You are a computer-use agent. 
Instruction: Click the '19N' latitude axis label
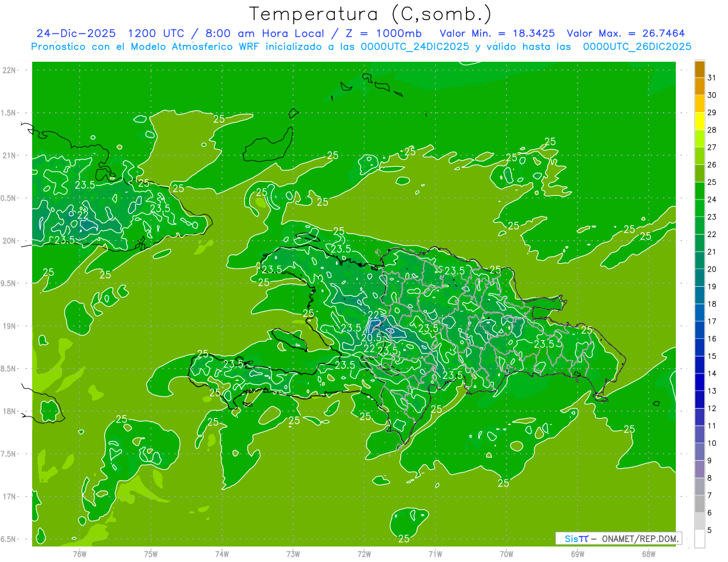click(x=10, y=326)
